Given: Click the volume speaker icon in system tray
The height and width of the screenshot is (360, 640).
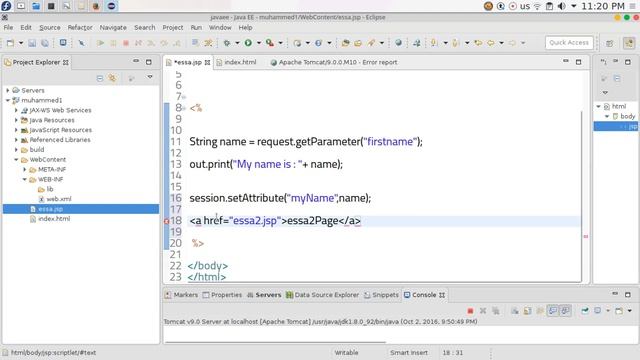Looking at the screenshot, I should pyautogui.click(x=562, y=6).
